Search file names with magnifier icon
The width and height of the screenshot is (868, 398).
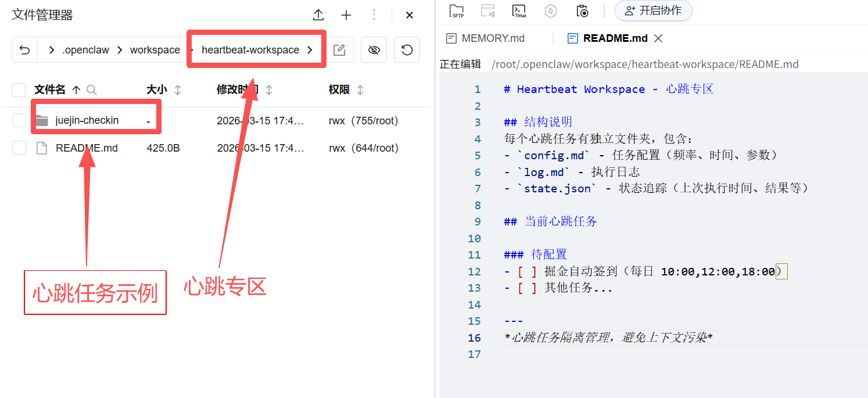pos(91,90)
